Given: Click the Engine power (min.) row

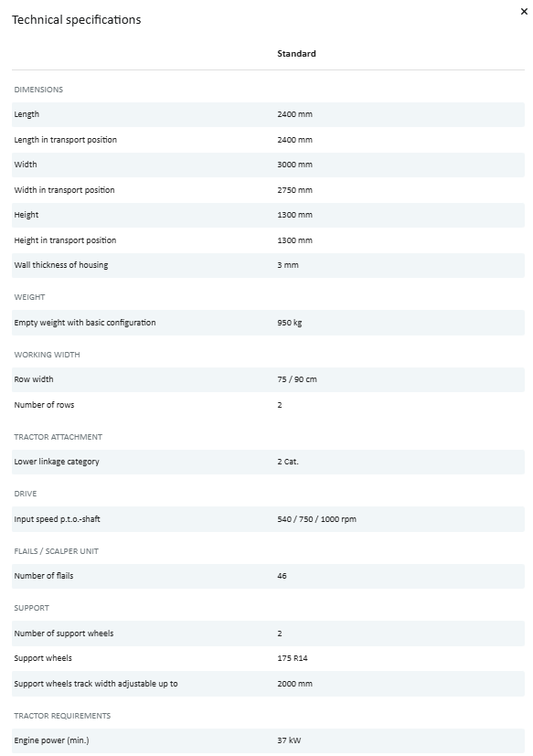Looking at the screenshot, I should 268,740.
